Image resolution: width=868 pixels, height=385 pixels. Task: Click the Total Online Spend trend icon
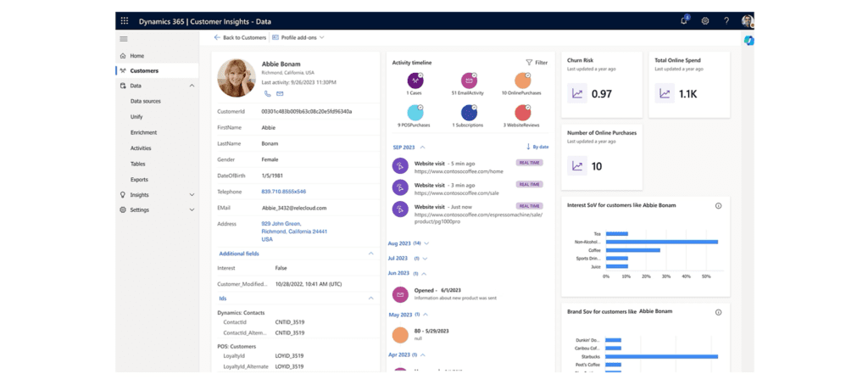[x=665, y=93]
